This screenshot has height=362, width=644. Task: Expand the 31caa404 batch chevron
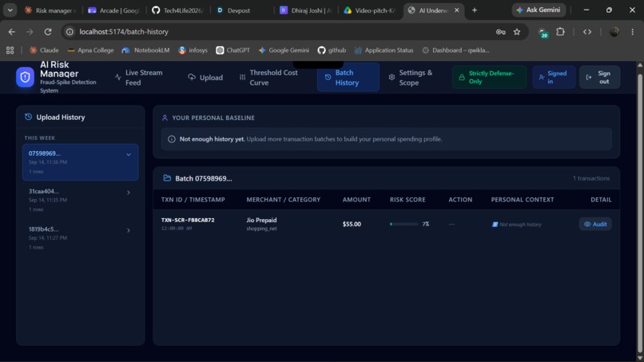129,193
